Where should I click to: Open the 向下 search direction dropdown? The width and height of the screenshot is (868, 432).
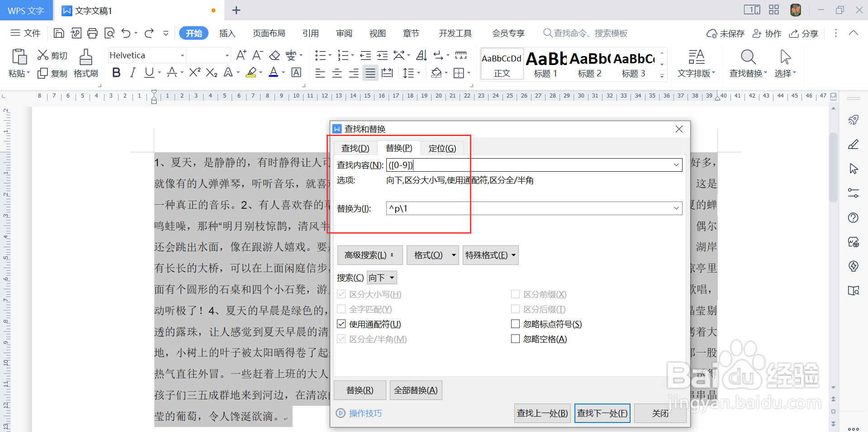tap(381, 277)
